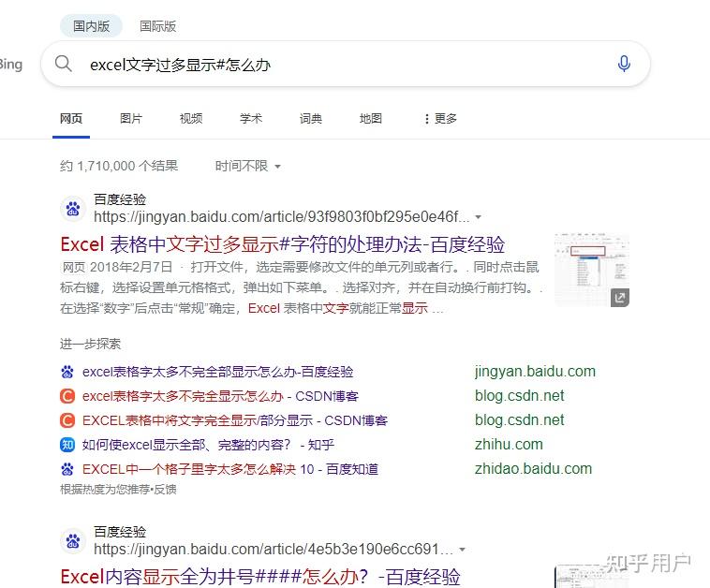The image size is (710, 588).
Task: Click Zhihu icon beside '如何使excel显示全部'
Action: coord(67,445)
